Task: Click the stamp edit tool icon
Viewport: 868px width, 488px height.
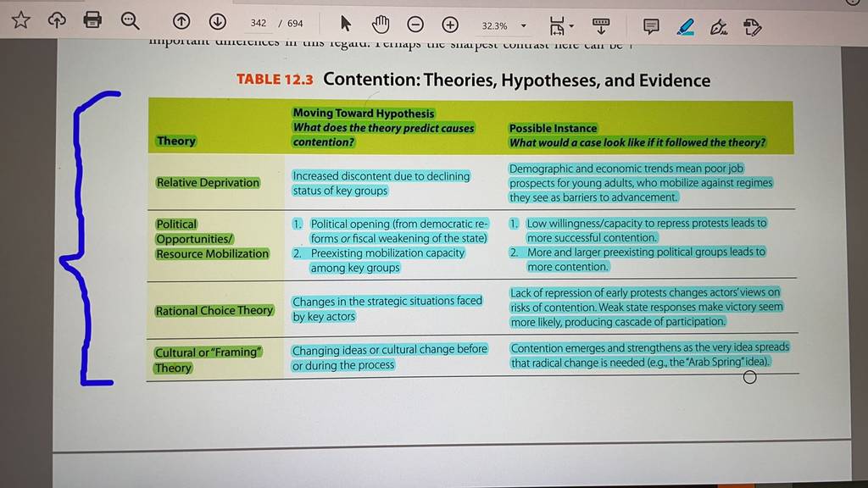Action: pyautogui.click(x=753, y=27)
